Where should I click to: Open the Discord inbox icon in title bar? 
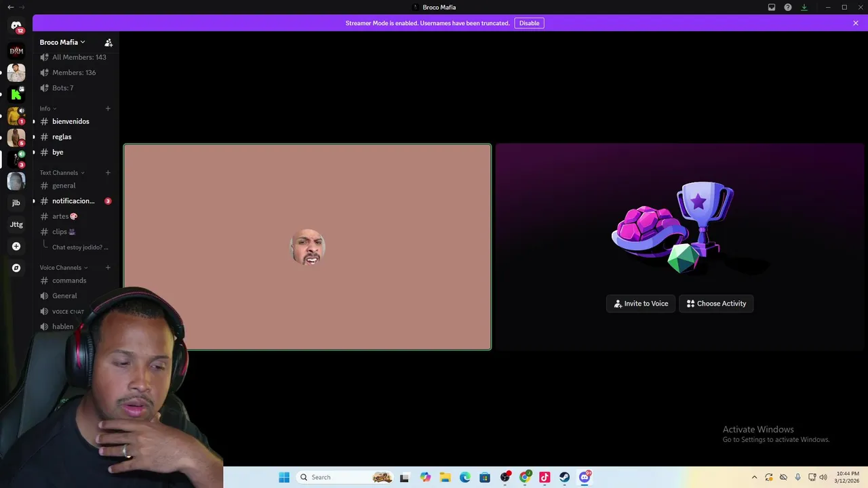[x=772, y=7]
